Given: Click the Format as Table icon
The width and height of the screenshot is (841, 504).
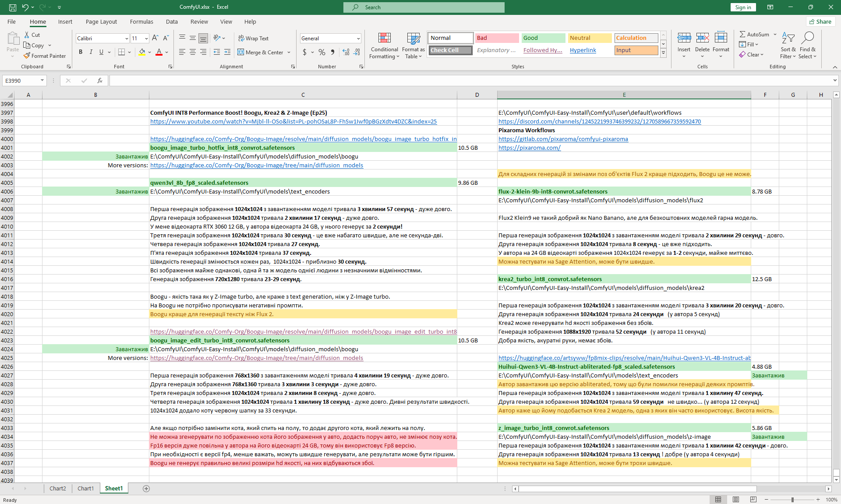Looking at the screenshot, I should (413, 39).
